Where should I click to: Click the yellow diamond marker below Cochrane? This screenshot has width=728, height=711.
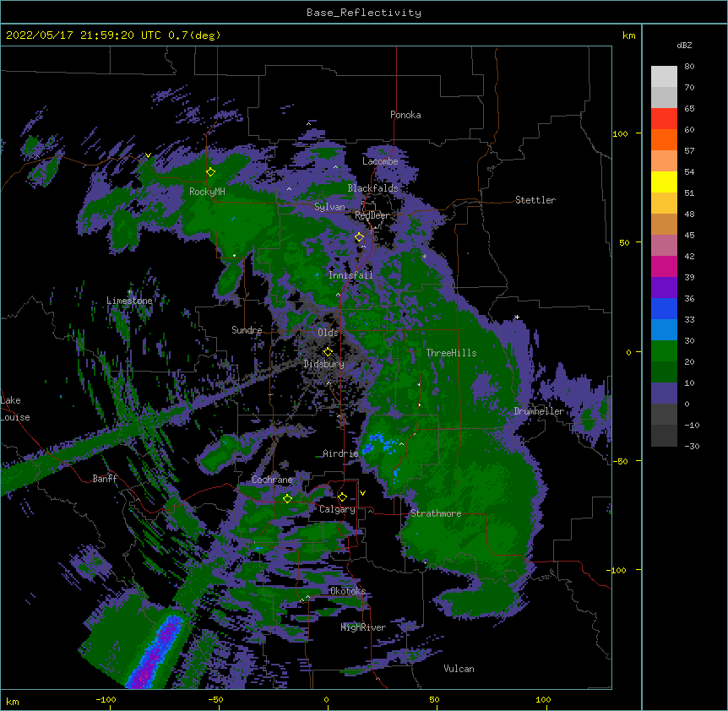point(287,498)
